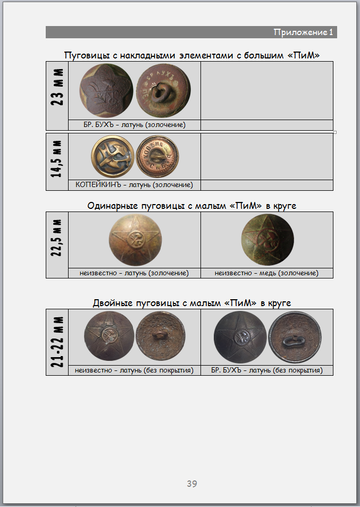Click the 21-22 мм size label cell
Viewport: 360px width, 507px height.
point(57,342)
